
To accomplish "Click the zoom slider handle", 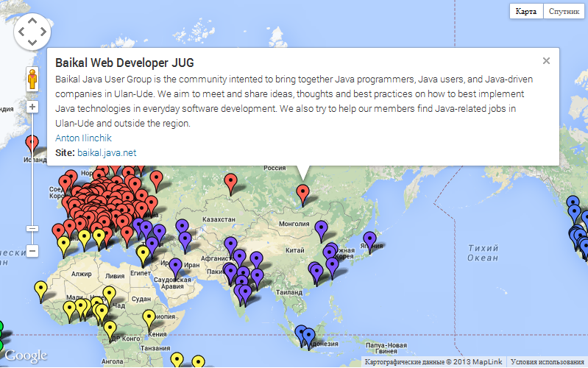I will pos(32,228).
